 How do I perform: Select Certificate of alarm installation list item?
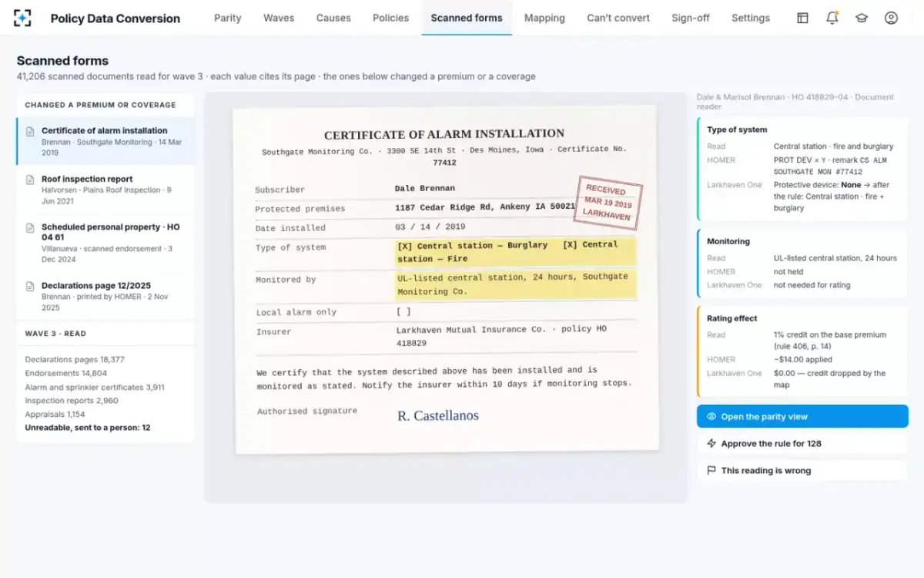(x=105, y=141)
